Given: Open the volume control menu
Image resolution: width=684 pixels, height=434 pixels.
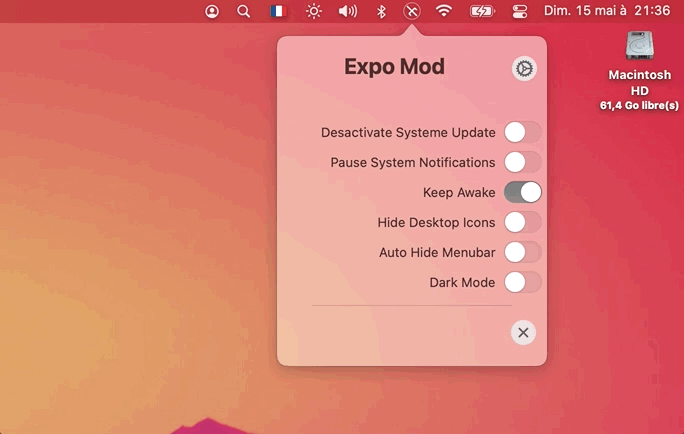Looking at the screenshot, I should (x=348, y=11).
